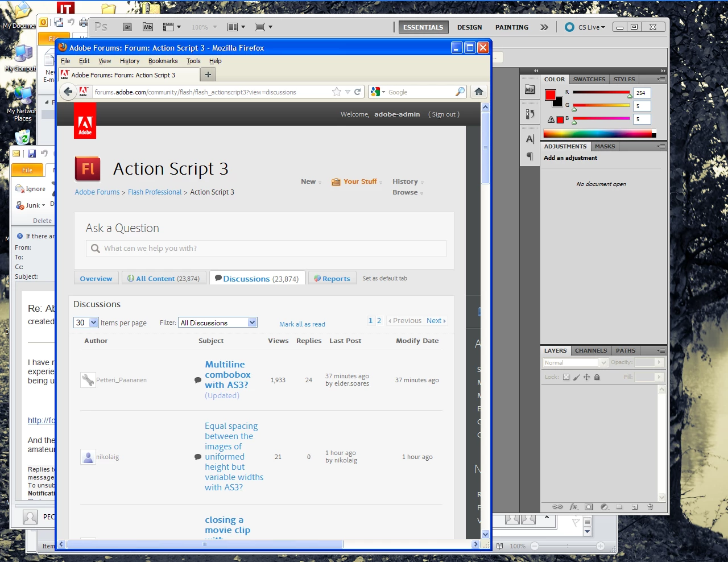Screen dimensions: 728x562
Task: Open the Color panel options menu
Action: pyautogui.click(x=661, y=79)
